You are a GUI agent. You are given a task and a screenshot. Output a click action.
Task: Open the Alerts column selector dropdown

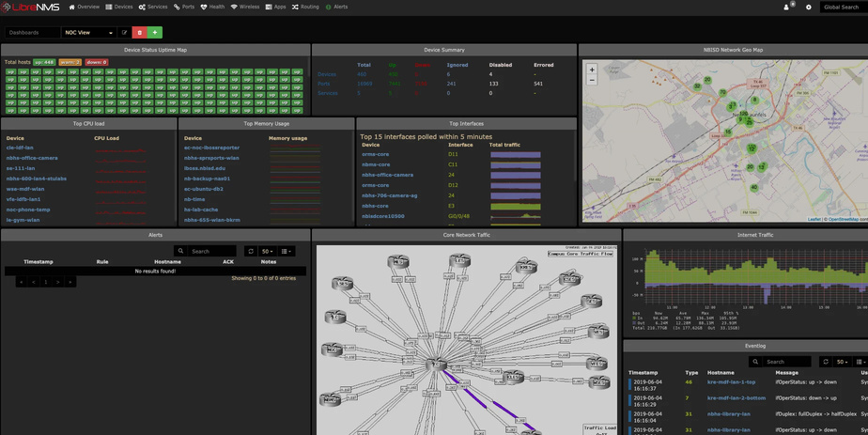click(287, 251)
